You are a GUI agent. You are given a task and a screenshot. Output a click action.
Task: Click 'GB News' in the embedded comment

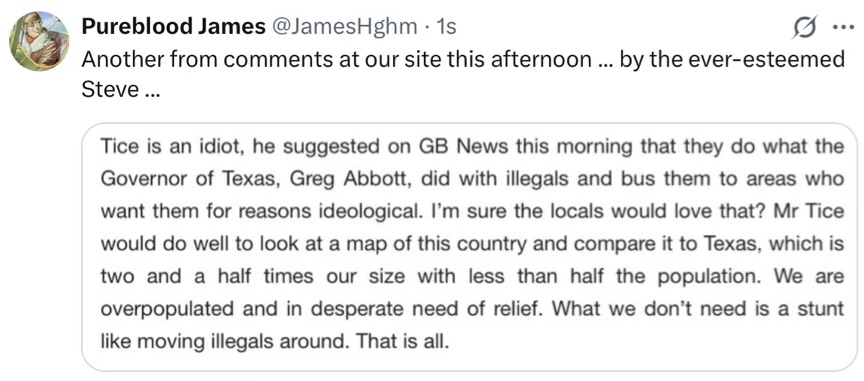coord(452,147)
